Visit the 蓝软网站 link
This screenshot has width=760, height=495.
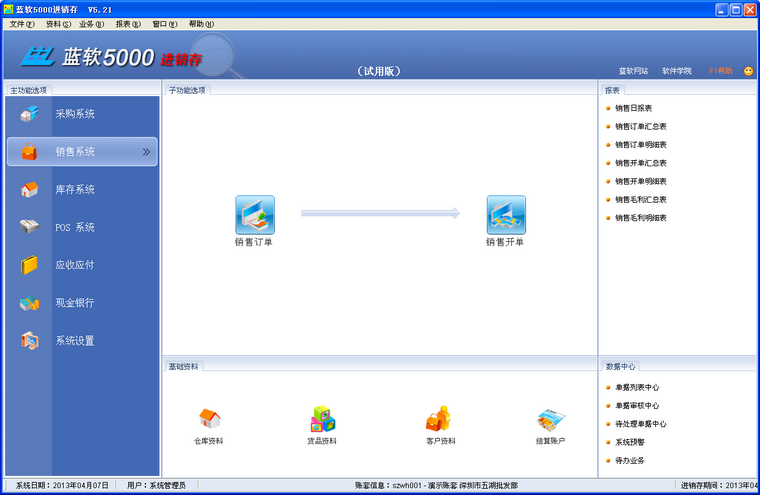[633, 71]
